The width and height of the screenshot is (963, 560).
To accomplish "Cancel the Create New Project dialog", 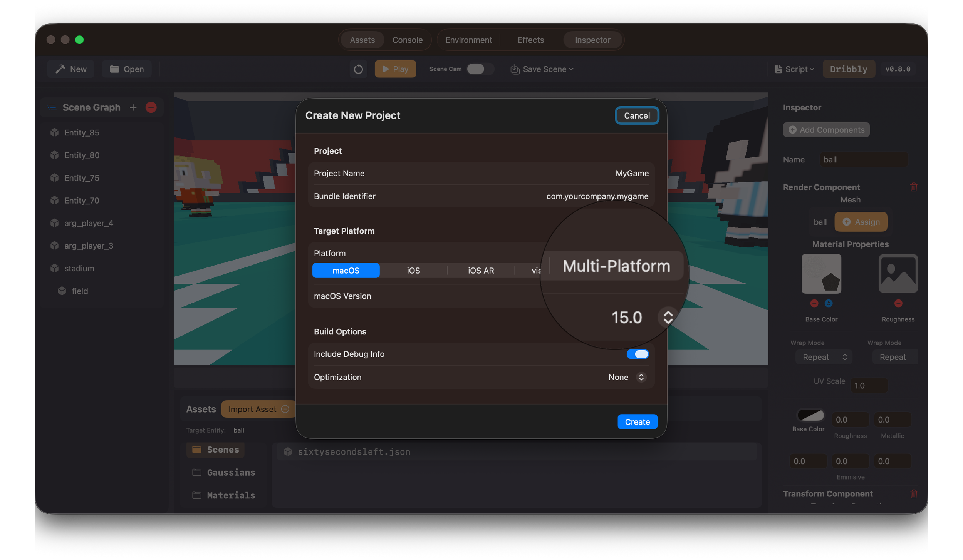I will click(x=637, y=115).
